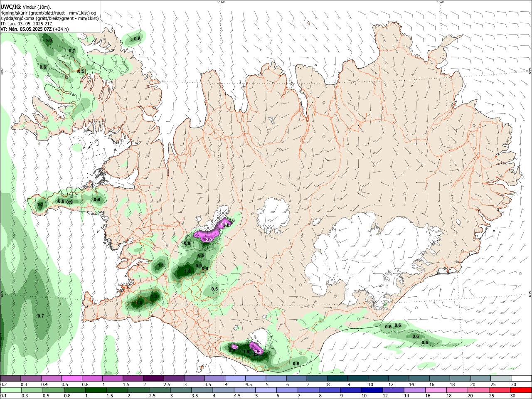Click the 1.0 precipitation value near Westfjords
Image resolution: width=532 pixels, height=399 pixels.
click(49, 40)
